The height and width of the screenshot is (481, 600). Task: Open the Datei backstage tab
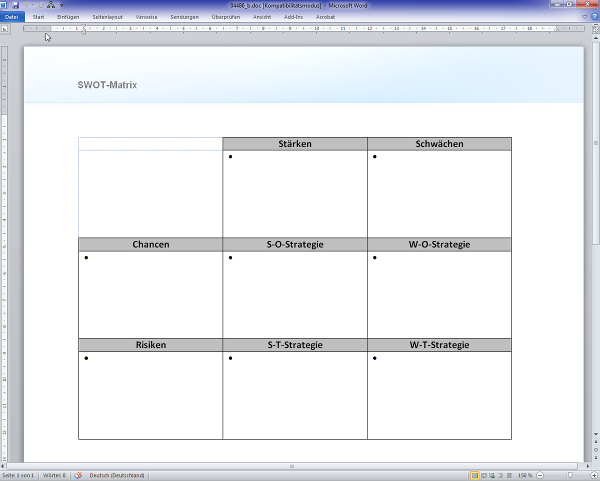pyautogui.click(x=11, y=17)
